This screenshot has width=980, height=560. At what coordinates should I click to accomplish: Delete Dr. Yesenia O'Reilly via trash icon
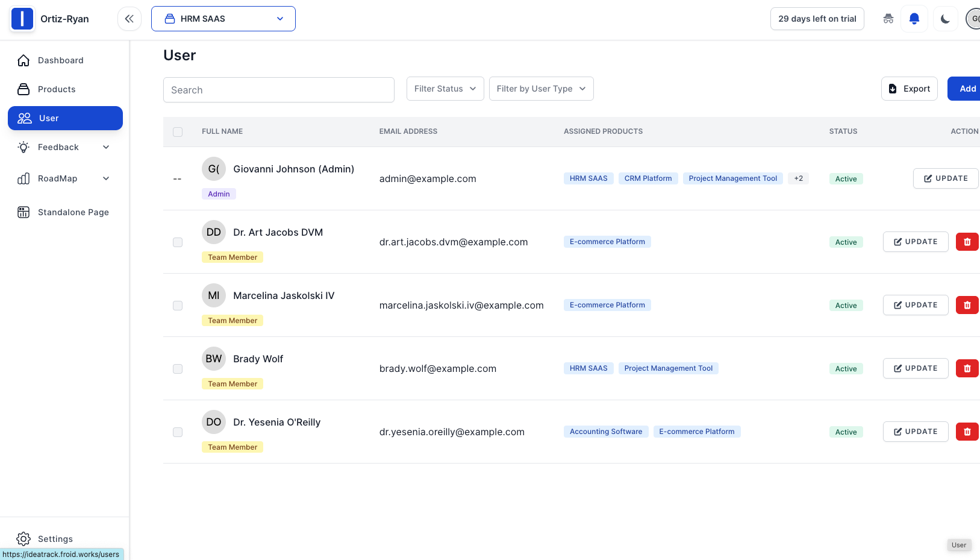tap(967, 432)
